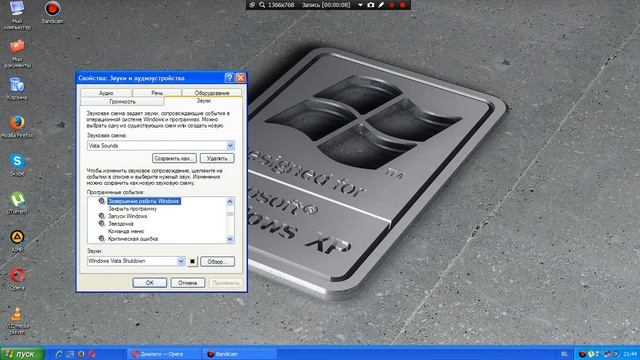This screenshot has width=640, height=360.
Task: Click the Internet Explorer quick launch icon
Action: (x=59, y=354)
